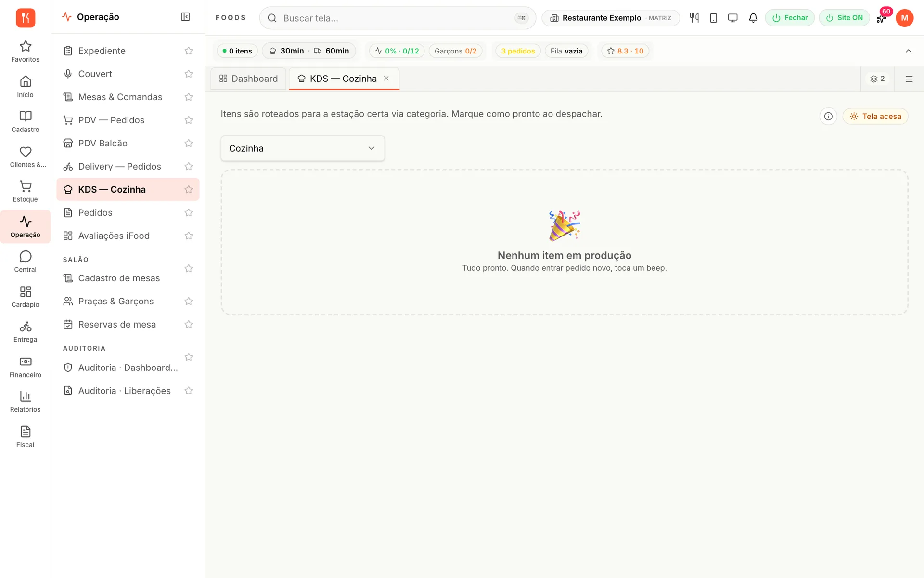Click the Garçons 0/2 chip
This screenshot has height=578, width=924.
[x=455, y=51]
